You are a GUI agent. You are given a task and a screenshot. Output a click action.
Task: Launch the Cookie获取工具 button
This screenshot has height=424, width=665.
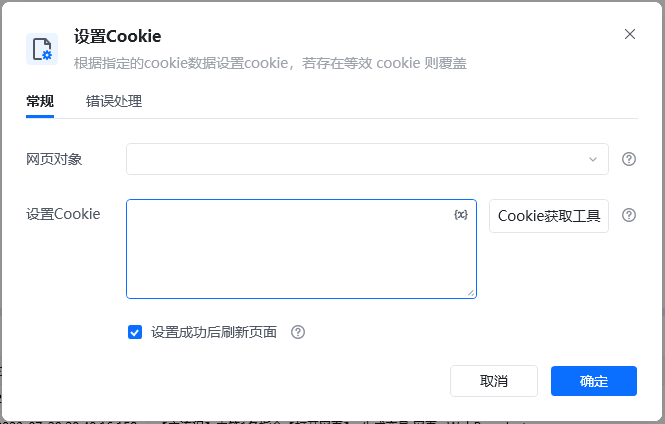(x=549, y=216)
